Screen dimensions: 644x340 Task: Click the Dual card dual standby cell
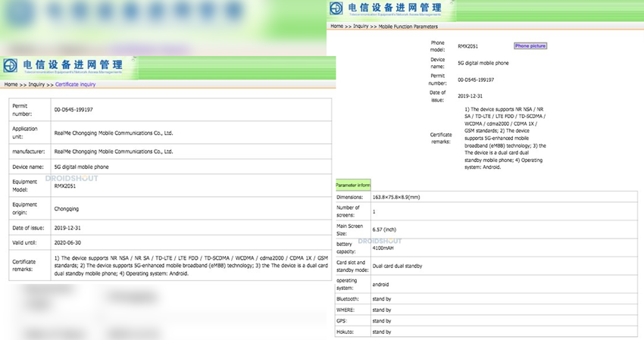coord(397,266)
